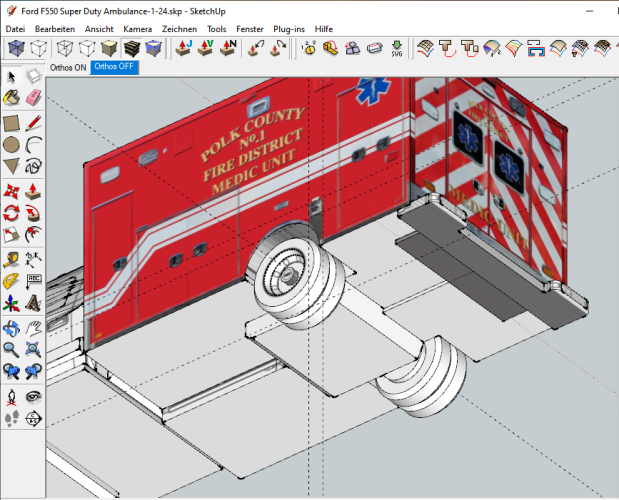619x500 pixels.
Task: Toggle Back Edges display style
Action: (39, 48)
